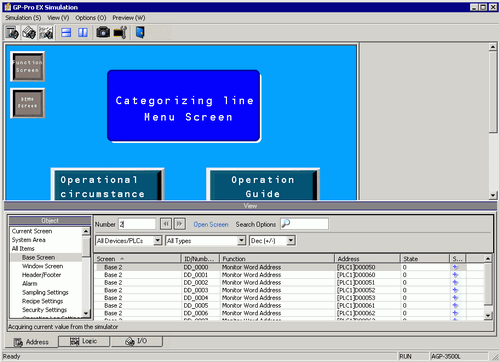Open the Dec (+/-) format dropdown
The image size is (500, 362).
click(x=291, y=241)
